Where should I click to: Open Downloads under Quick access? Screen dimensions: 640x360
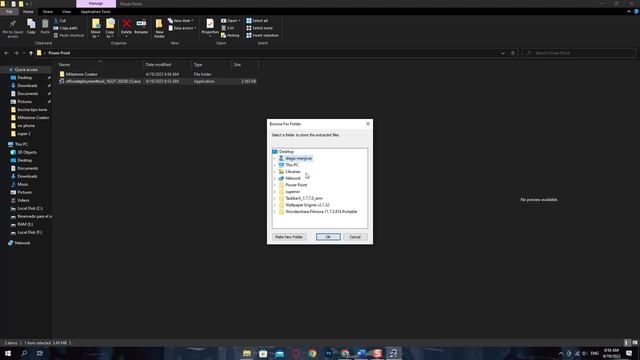27,86
